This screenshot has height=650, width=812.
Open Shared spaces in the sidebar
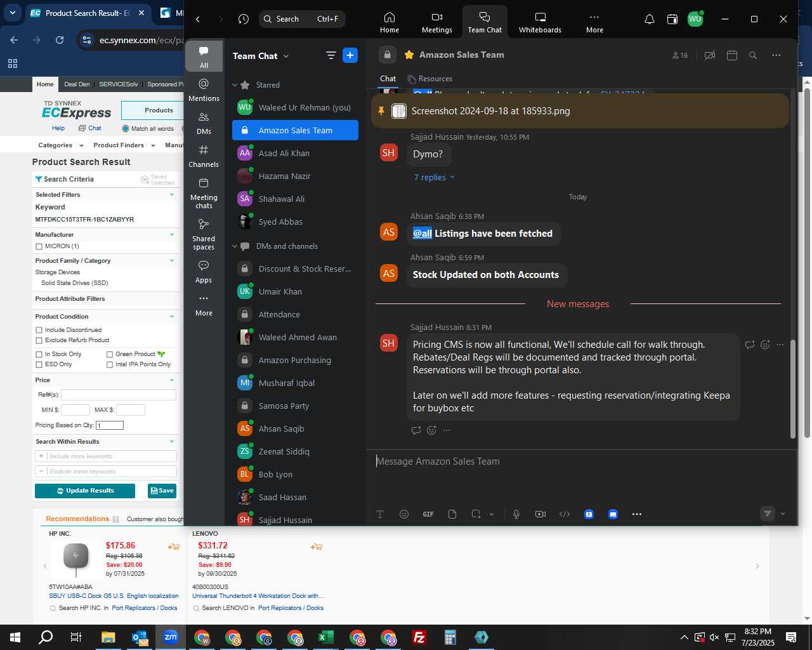click(204, 234)
